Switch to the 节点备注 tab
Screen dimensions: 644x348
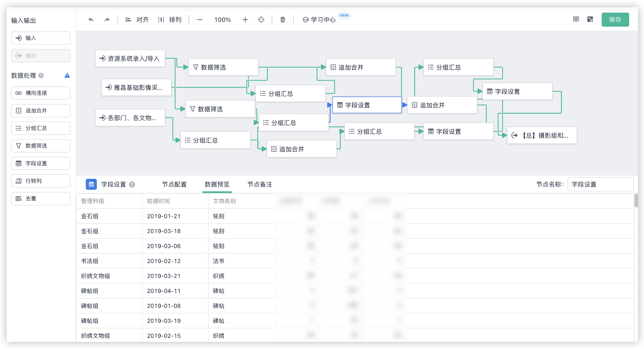pyautogui.click(x=260, y=184)
